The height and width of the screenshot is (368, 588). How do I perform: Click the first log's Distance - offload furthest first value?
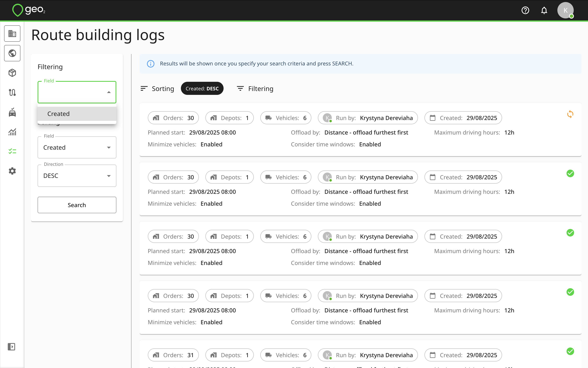(x=366, y=133)
